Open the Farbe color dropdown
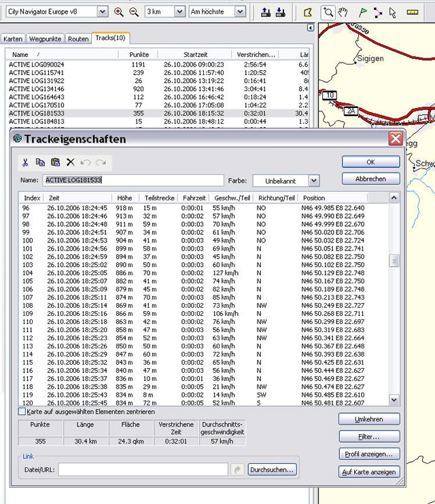 pyautogui.click(x=314, y=181)
